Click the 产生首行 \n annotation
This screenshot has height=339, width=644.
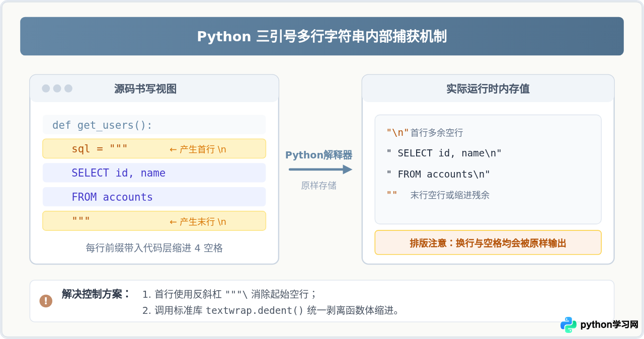tap(198, 149)
